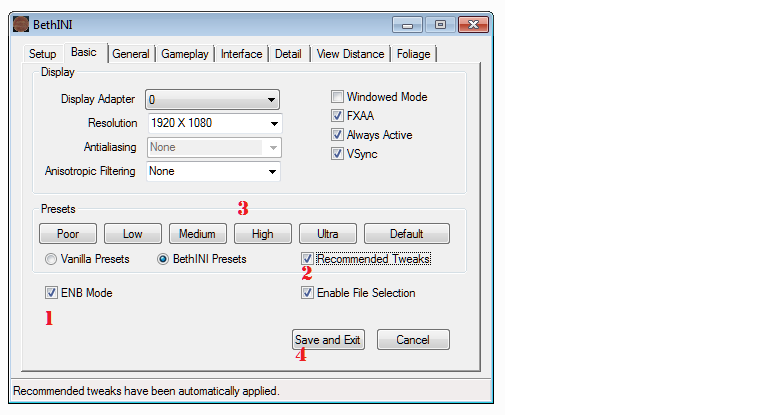Select the Foliage tab
The image size is (762, 415).
pos(414,53)
